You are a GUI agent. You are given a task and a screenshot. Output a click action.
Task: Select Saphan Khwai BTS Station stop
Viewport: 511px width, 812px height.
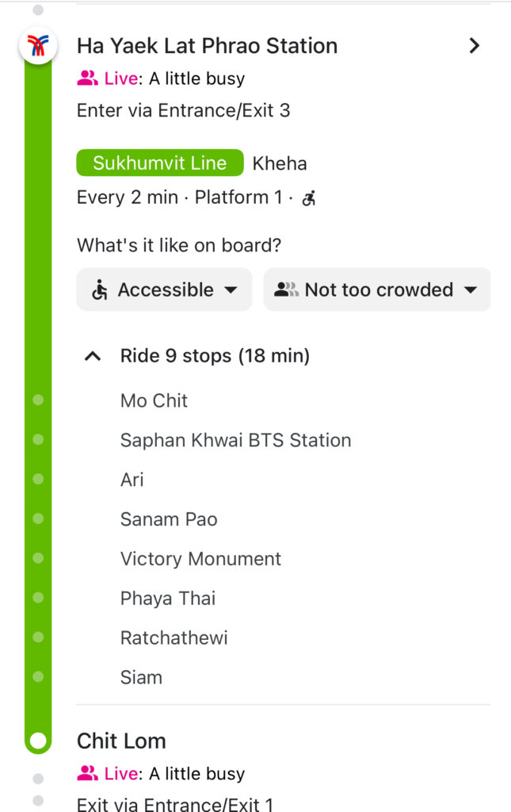coord(236,440)
